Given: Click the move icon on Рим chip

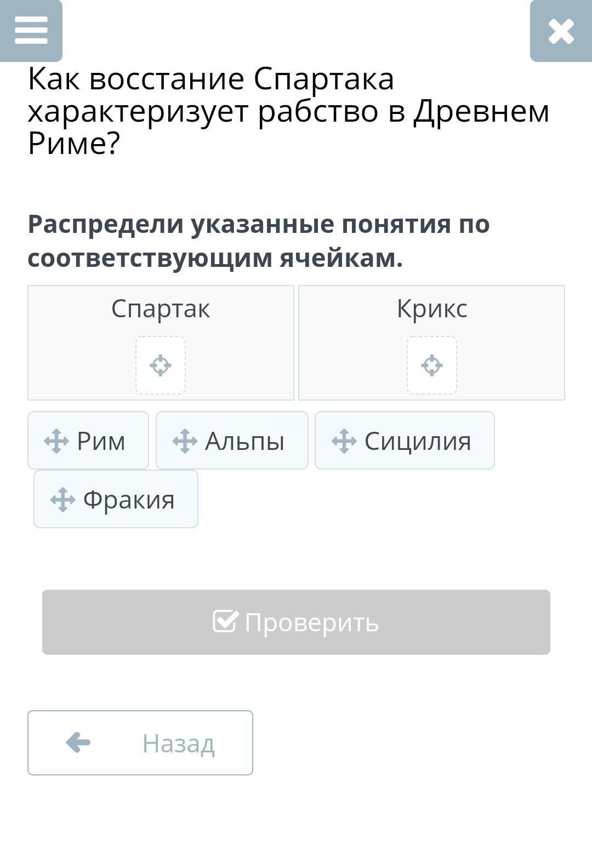Looking at the screenshot, I should tap(56, 441).
